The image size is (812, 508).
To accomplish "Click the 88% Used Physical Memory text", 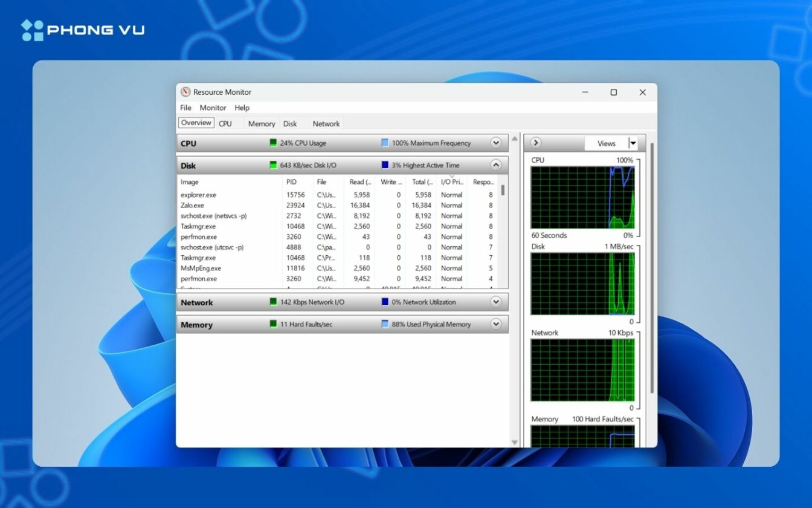I will tap(431, 324).
